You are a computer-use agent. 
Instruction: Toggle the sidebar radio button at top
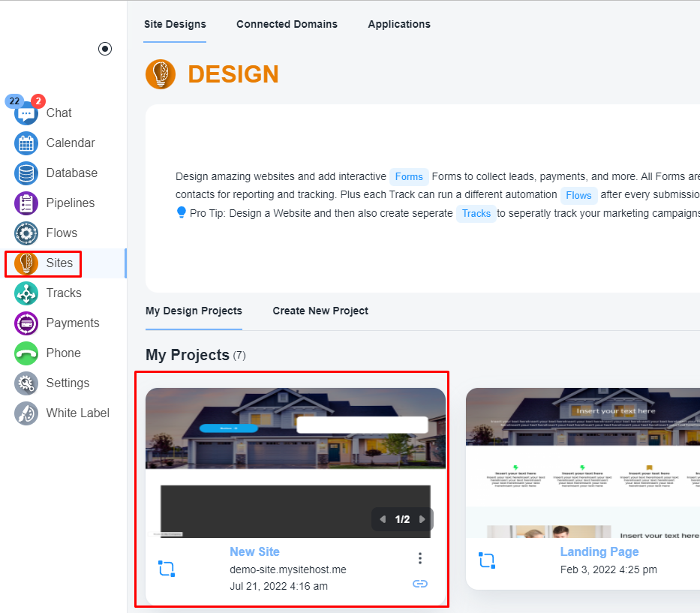click(105, 49)
